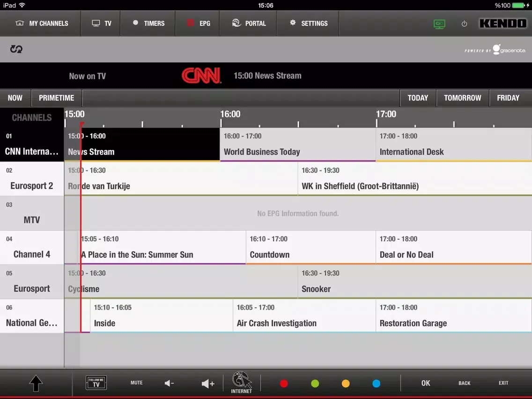Click the 16:00 timeline marker
Image resolution: width=532 pixels, height=399 pixels.
click(230, 114)
